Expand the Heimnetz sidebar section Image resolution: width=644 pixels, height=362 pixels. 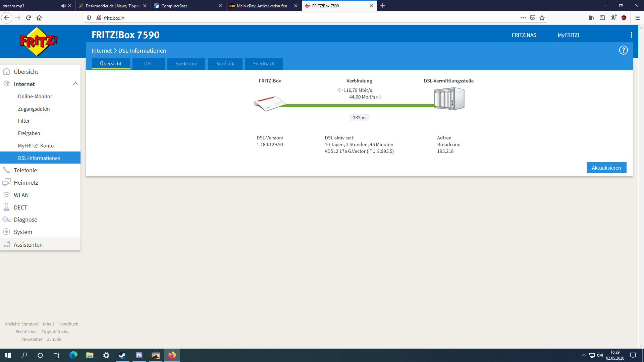[x=26, y=183]
